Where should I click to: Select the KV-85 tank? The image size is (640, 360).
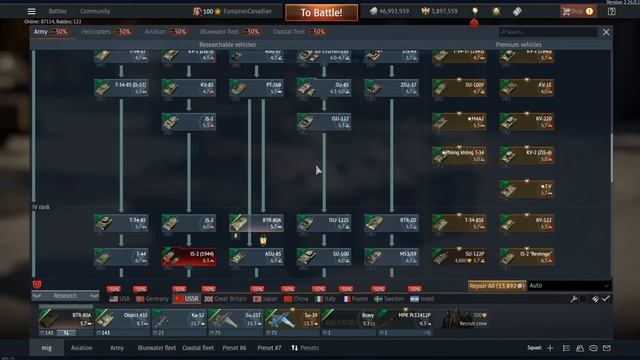(x=189, y=88)
